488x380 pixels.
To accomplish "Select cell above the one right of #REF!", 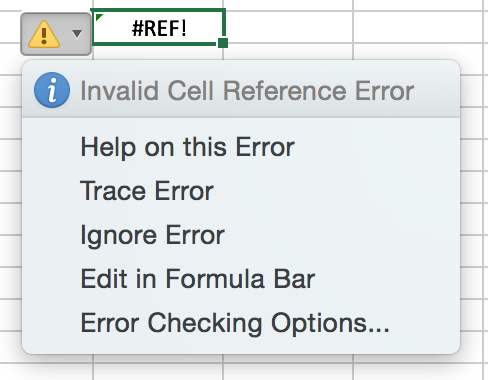I will (288, 5).
